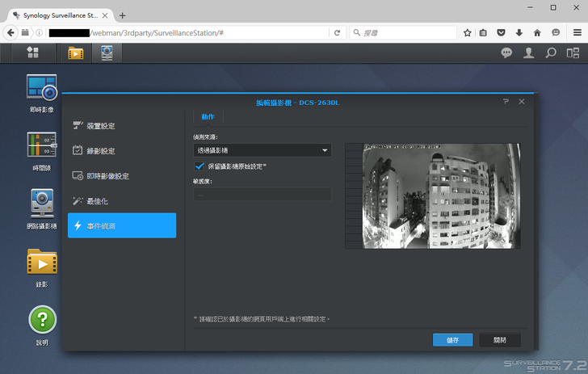Select the 錄影設定 sidebar tab
588x374 pixels.
click(x=122, y=151)
